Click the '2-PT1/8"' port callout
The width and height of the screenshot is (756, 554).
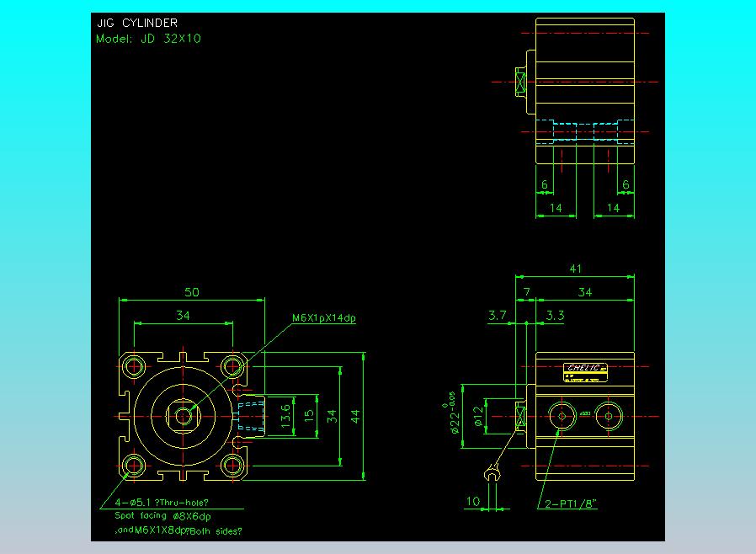point(571,503)
